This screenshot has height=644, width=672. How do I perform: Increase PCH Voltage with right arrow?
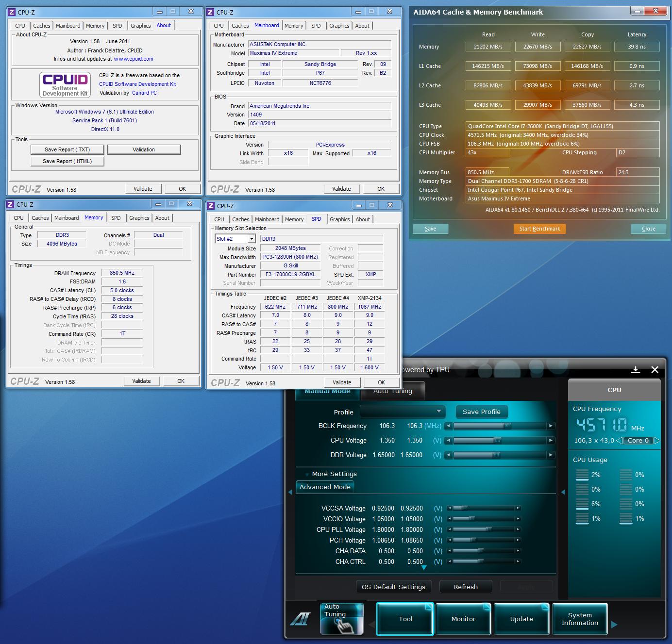(x=518, y=540)
